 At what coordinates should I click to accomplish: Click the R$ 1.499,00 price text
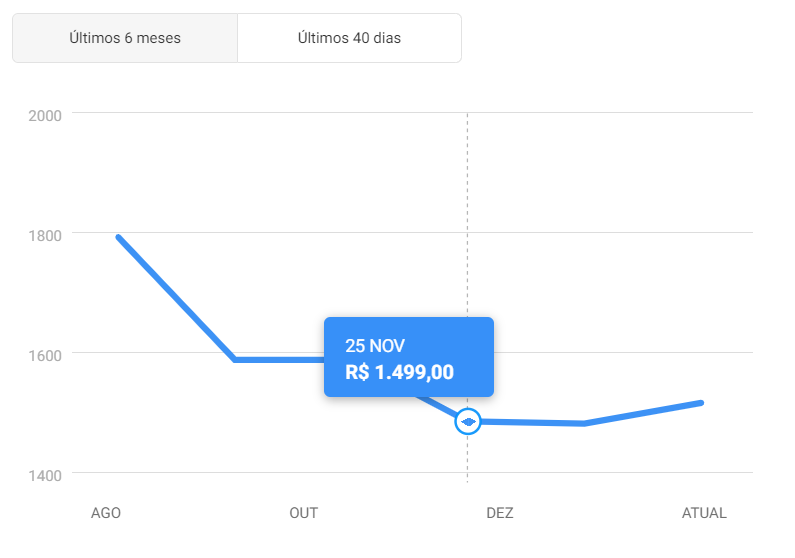[x=400, y=372]
